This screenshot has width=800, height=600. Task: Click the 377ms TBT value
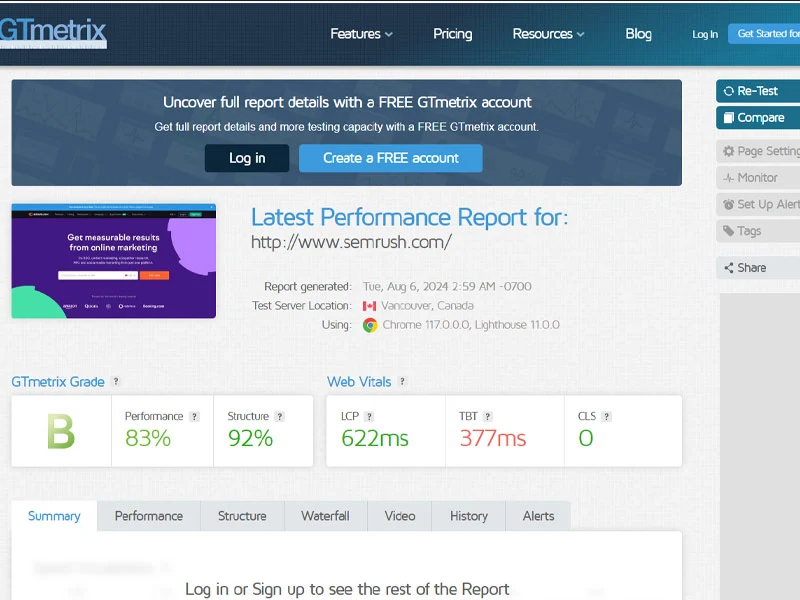coord(493,438)
